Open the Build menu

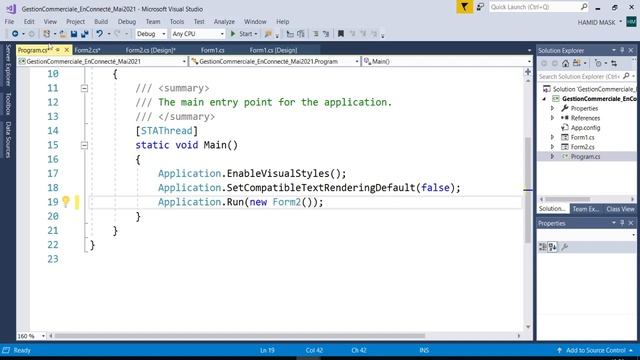point(101,22)
